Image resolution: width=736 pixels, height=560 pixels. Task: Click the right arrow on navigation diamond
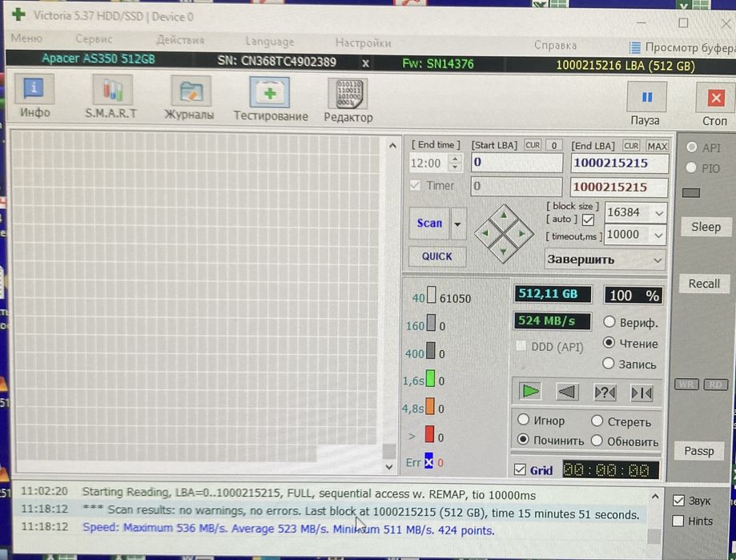click(x=521, y=233)
